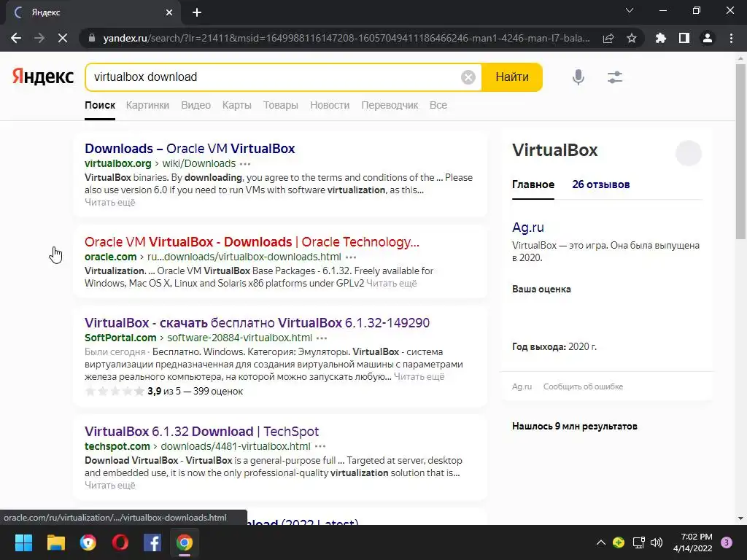Close the Яндекс tab
The width and height of the screenshot is (747, 560).
[x=169, y=12]
